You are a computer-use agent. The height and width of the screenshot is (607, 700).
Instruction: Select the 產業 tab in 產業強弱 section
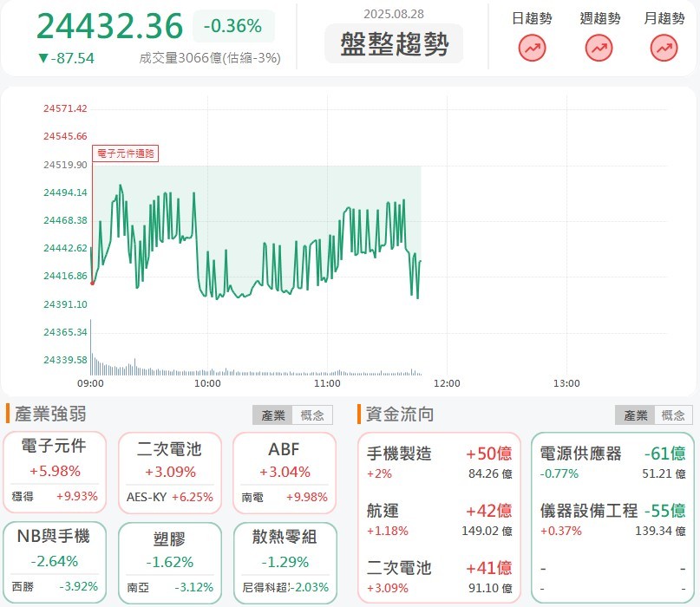coord(272,415)
